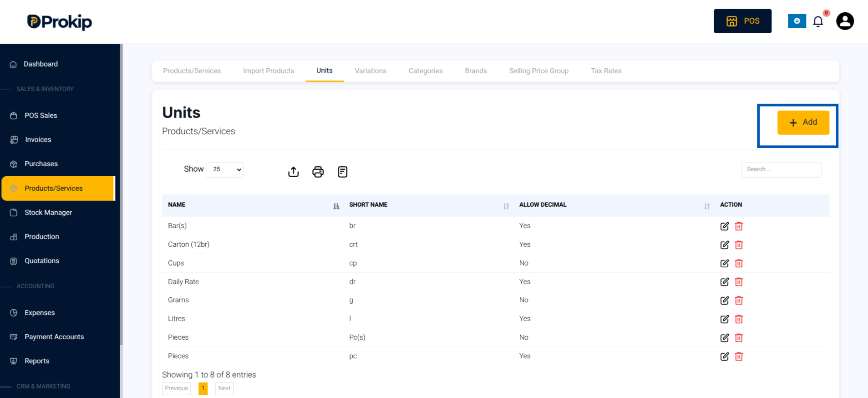
Task: Edit the Pieces pc unit
Action: coord(725,357)
